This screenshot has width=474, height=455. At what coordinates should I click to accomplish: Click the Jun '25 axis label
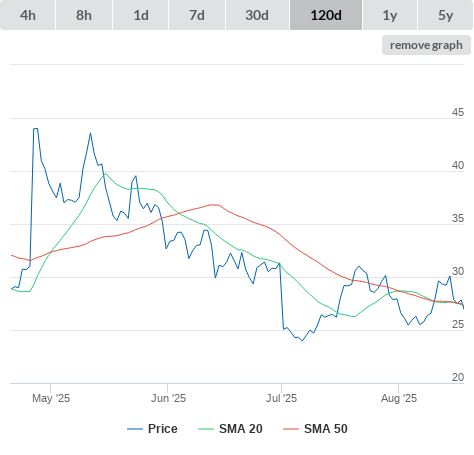pyautogui.click(x=168, y=398)
